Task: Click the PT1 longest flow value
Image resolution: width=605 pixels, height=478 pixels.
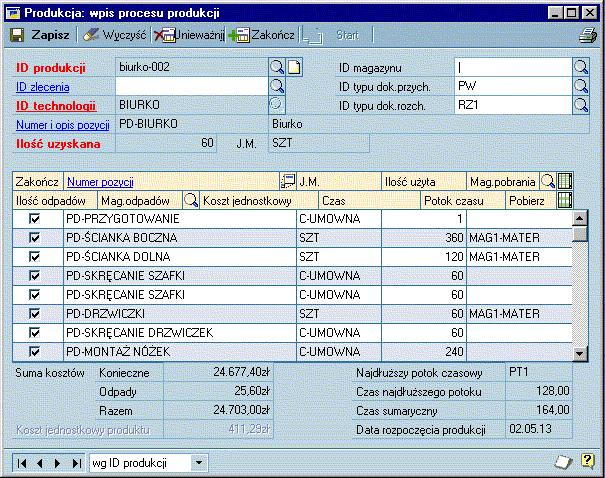Action: 539,372
